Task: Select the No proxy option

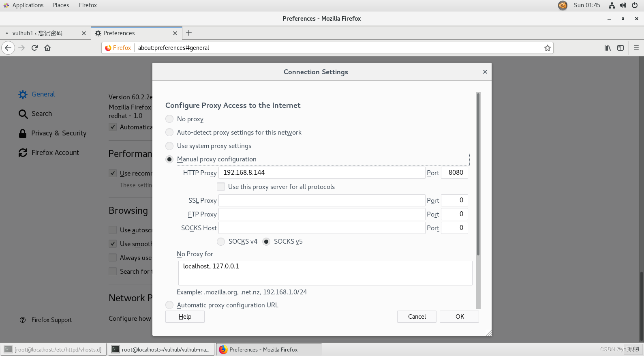Action: (169, 119)
